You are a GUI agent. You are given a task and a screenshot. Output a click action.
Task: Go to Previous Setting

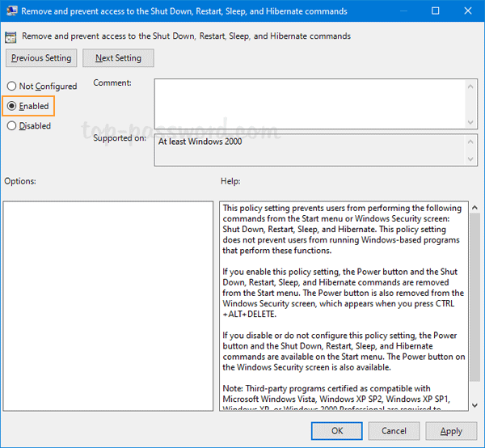tap(41, 58)
